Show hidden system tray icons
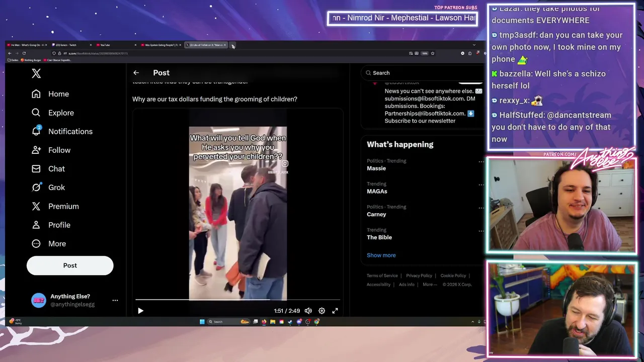Image resolution: width=644 pixels, height=362 pixels. tap(472, 322)
